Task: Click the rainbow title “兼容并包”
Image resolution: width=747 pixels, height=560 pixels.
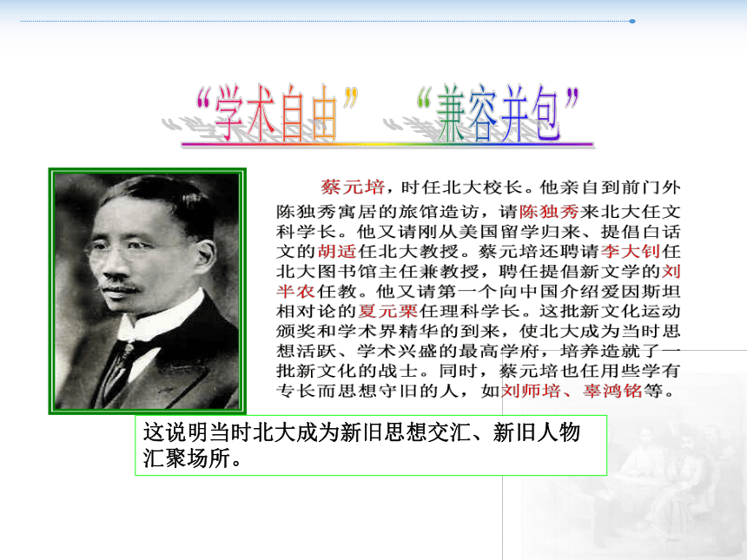Action: click(x=498, y=114)
